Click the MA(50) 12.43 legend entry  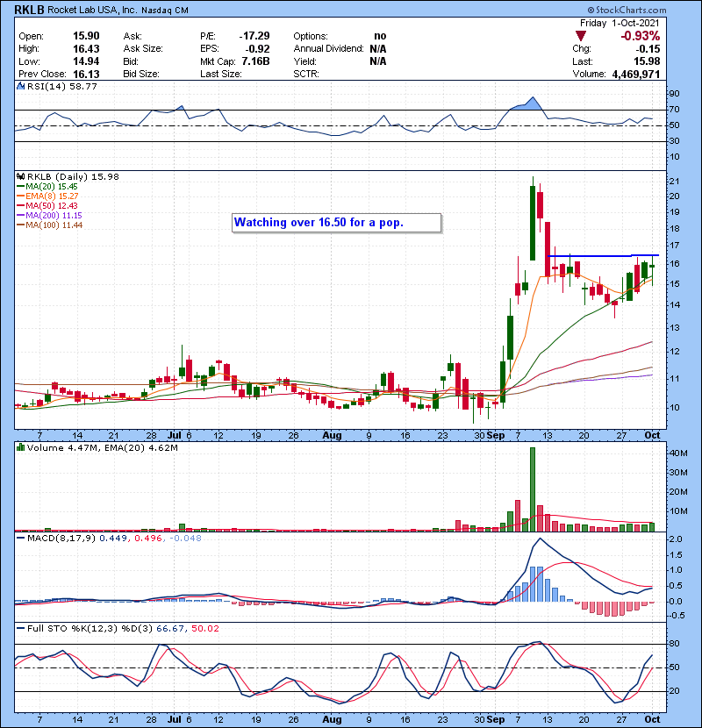pos(47,205)
